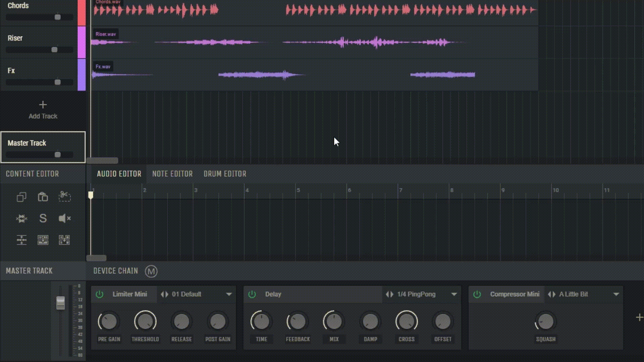
Task: Click the split-to-regions grid icon
Action: (64, 240)
